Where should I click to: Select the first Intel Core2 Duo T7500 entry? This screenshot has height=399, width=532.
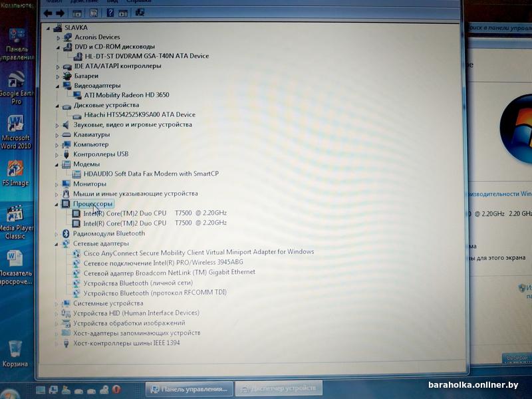coord(155,213)
